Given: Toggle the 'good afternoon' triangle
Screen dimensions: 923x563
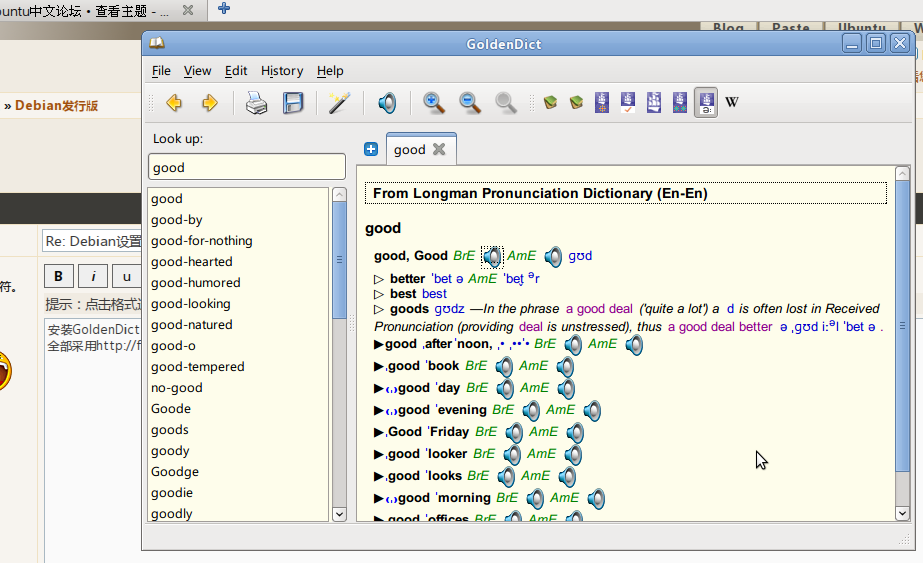Looking at the screenshot, I should tap(379, 345).
